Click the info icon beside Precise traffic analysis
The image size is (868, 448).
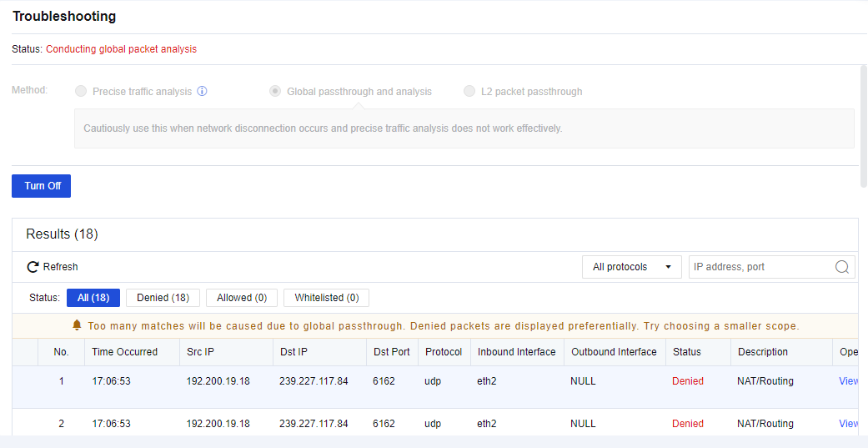pyautogui.click(x=202, y=91)
